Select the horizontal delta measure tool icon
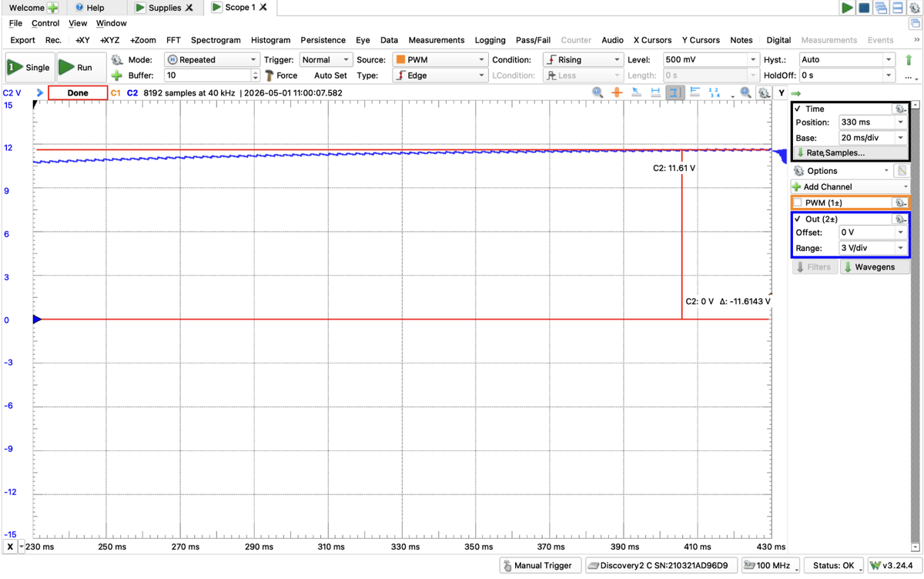The width and height of the screenshot is (924, 579). (655, 92)
